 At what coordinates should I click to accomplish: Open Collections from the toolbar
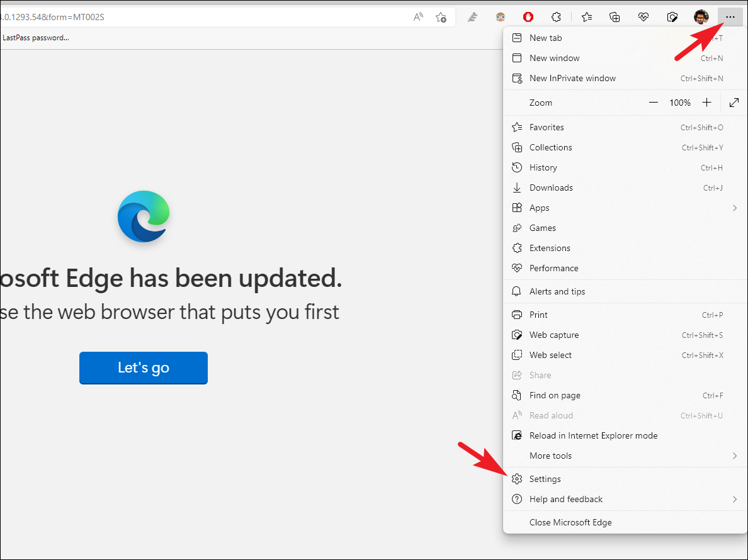pos(615,17)
